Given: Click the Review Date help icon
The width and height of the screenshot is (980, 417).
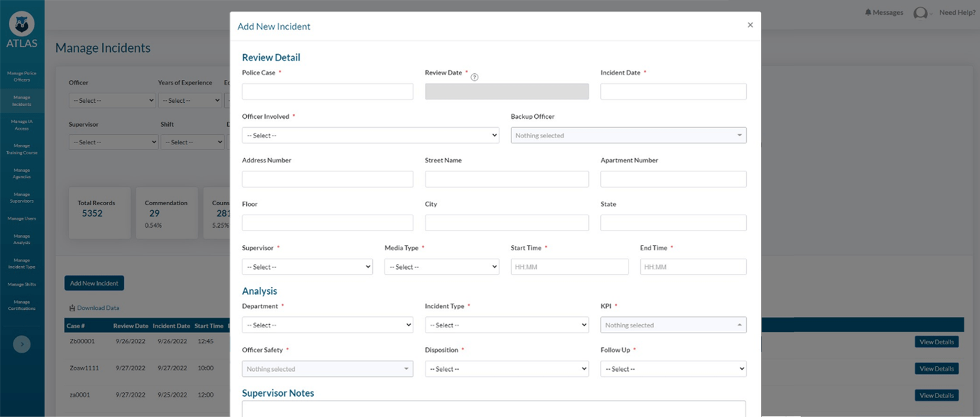Looking at the screenshot, I should pyautogui.click(x=474, y=77).
